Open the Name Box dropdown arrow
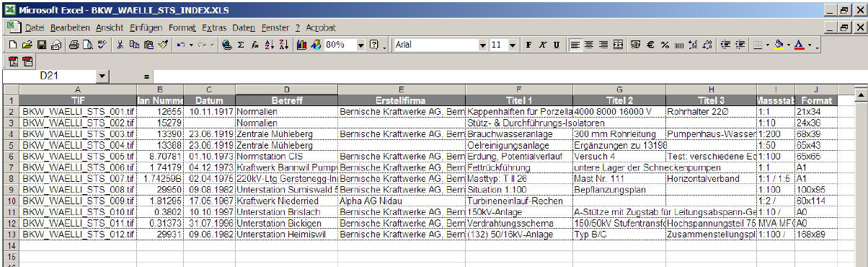Screen dimensions: 868x267 click(x=102, y=76)
